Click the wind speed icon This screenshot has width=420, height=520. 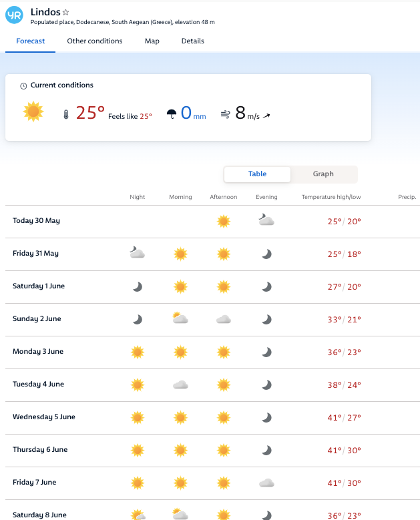pyautogui.click(x=225, y=114)
